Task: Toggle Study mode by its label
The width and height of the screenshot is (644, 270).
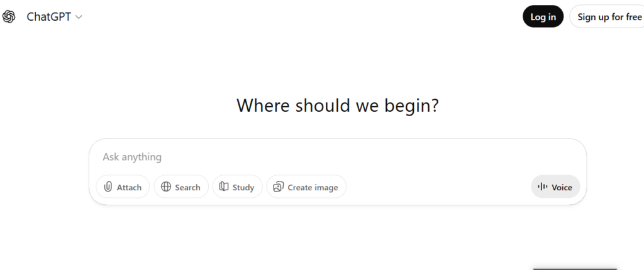Action: (243, 187)
